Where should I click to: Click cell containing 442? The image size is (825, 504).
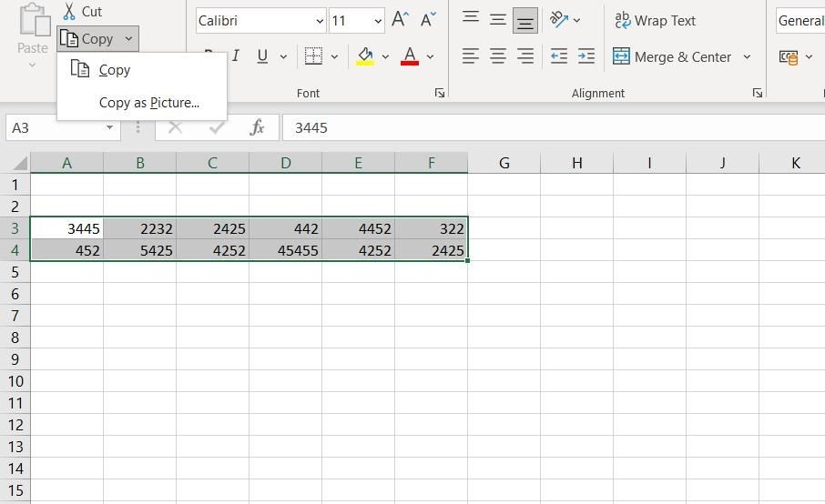285,228
